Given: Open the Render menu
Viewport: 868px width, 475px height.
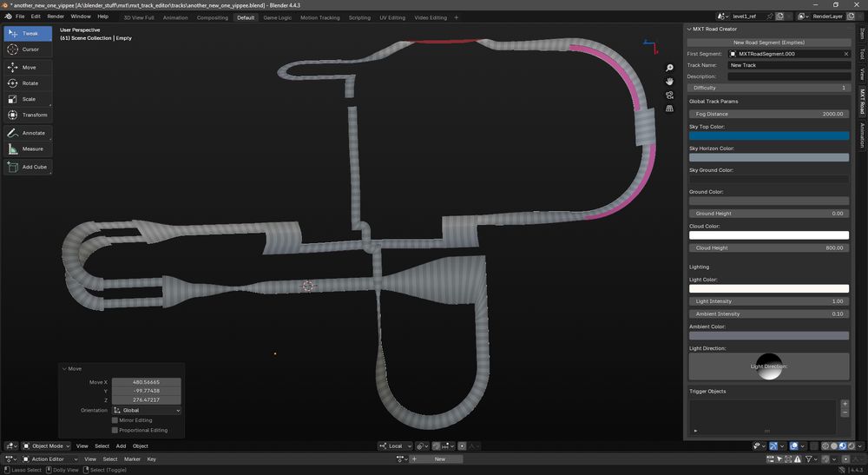Looking at the screenshot, I should click(x=56, y=16).
